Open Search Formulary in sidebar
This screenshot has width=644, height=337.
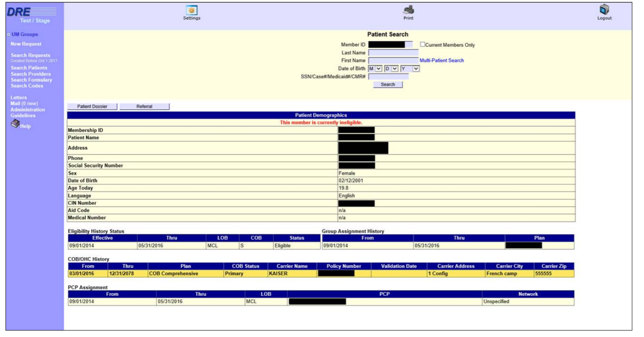[31, 80]
